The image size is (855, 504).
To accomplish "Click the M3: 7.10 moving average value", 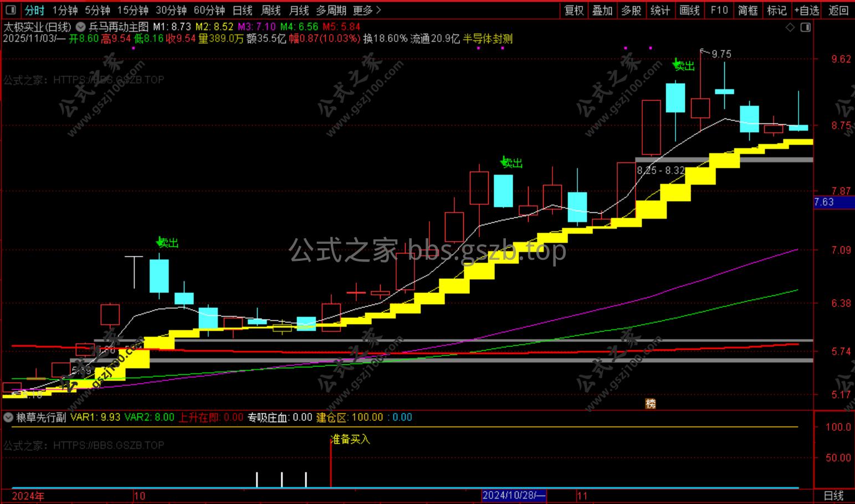I will [x=257, y=27].
